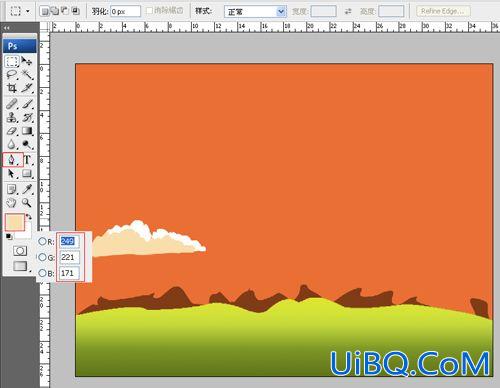
Task: Select the G radio button
Action: click(42, 257)
